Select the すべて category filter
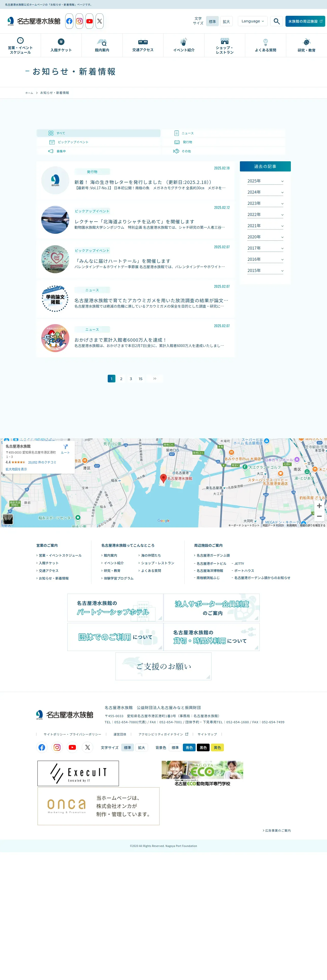Image resolution: width=327 pixels, height=980 pixels. (x=99, y=133)
